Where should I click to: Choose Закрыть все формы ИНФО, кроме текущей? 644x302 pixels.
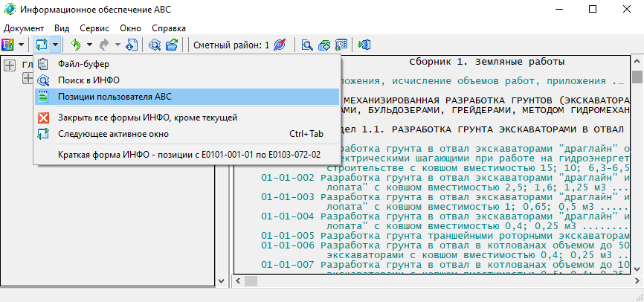pos(187,118)
